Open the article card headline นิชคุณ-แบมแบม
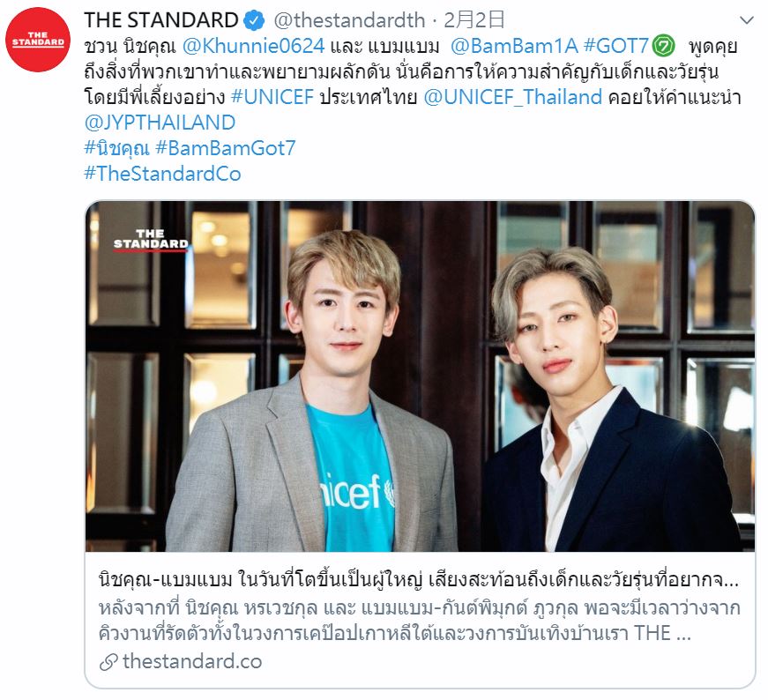Screen dimensions: 768x700 419,580
